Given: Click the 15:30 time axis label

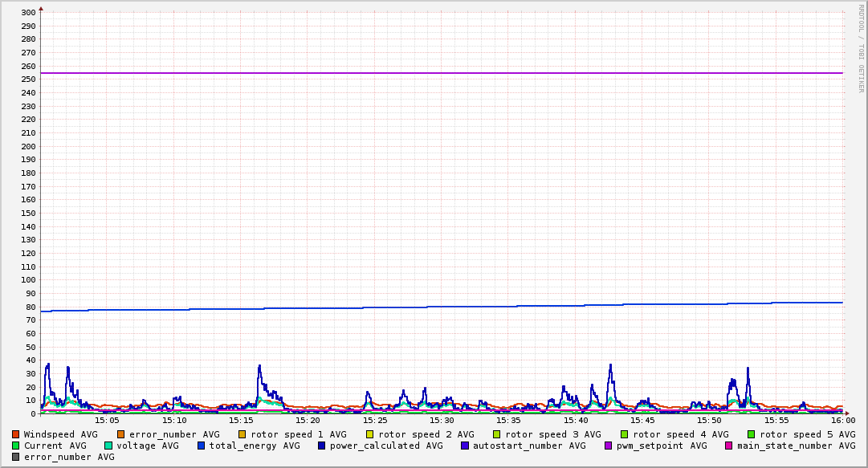Looking at the screenshot, I should 442,420.
